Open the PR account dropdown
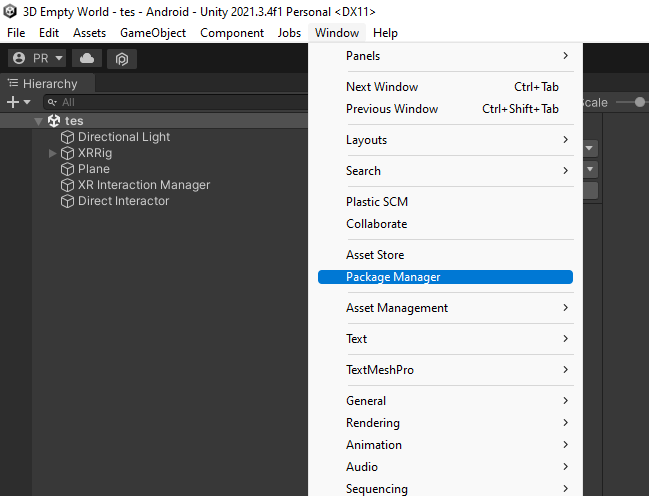 click(x=37, y=59)
